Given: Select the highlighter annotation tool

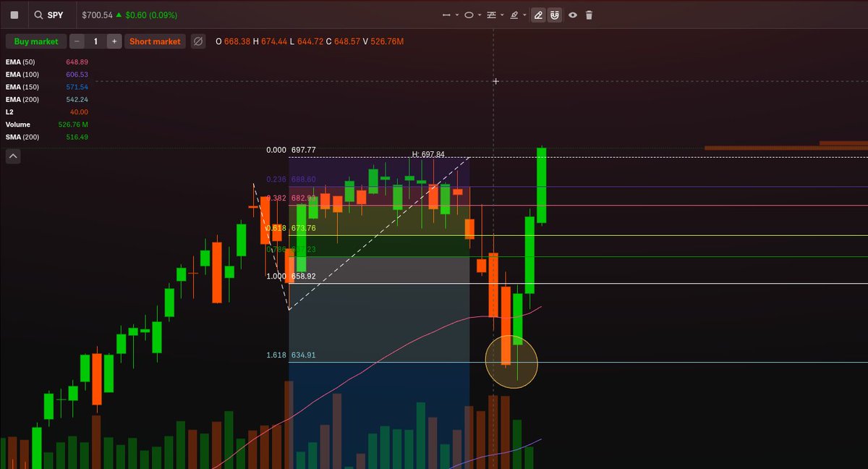Looking at the screenshot, I should (x=514, y=14).
